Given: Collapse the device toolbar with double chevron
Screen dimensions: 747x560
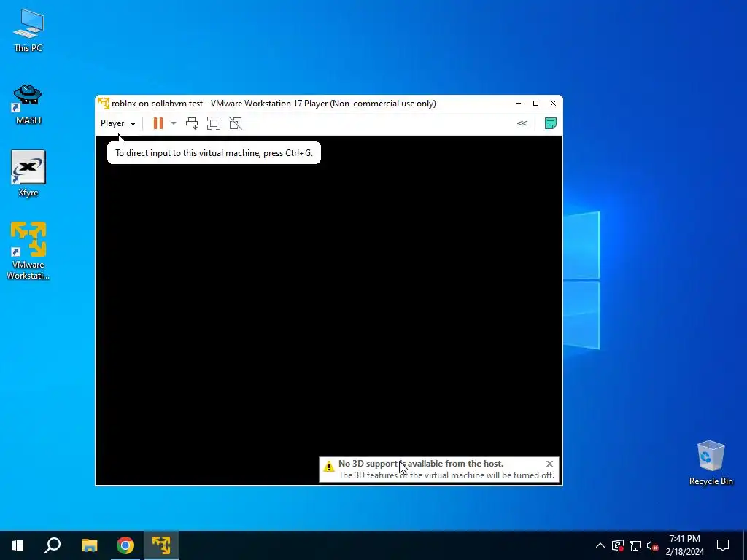Looking at the screenshot, I should click(522, 123).
